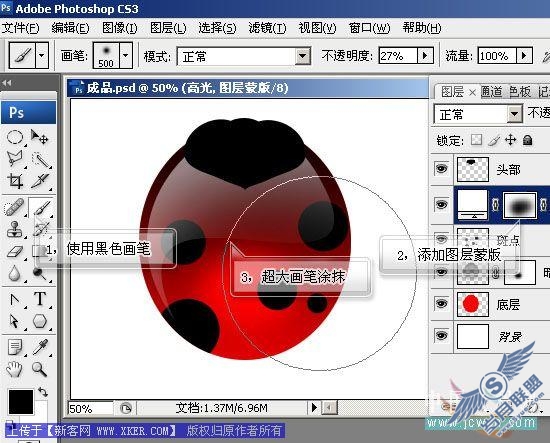The width and height of the screenshot is (550, 443).
Task: Hide the 头部 layer
Action: [x=441, y=169]
